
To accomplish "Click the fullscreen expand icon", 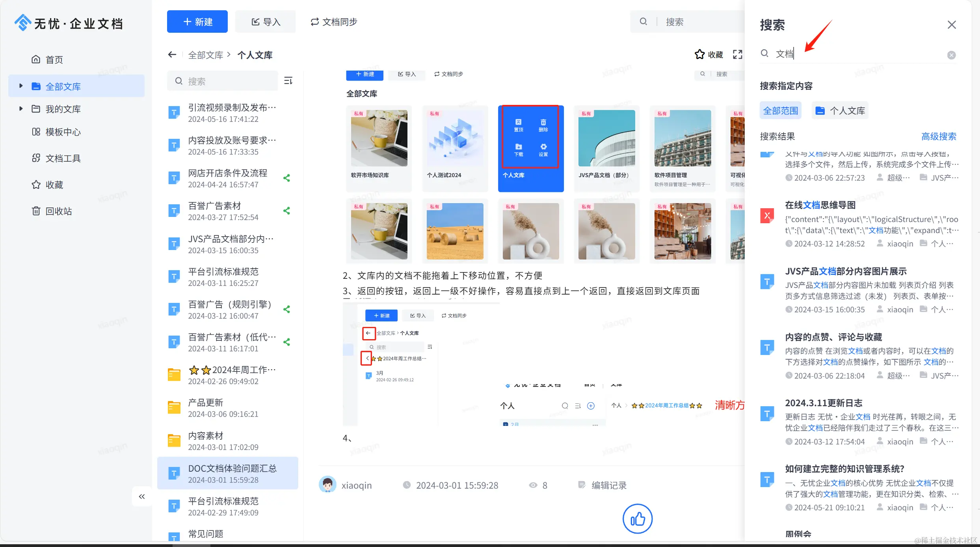I will tap(737, 54).
